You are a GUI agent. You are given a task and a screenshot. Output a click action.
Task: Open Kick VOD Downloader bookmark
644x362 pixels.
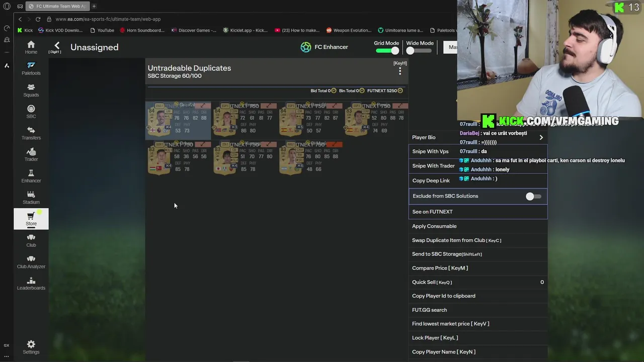(x=60, y=30)
